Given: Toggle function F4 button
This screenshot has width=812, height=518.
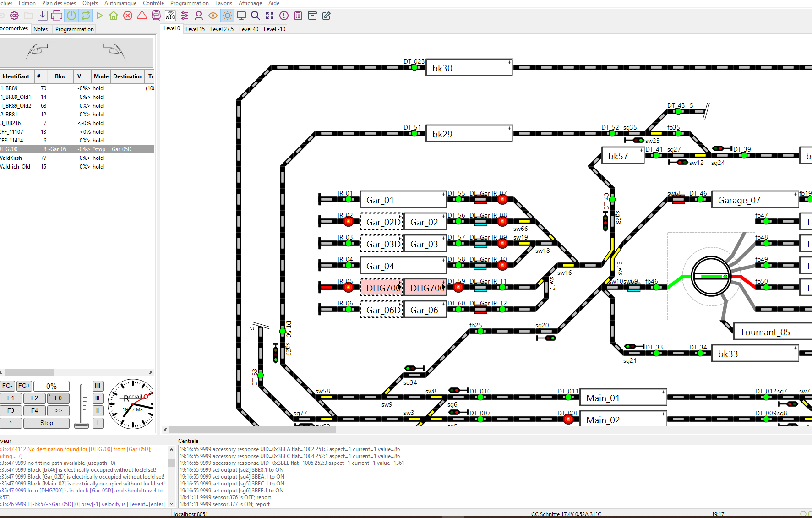Looking at the screenshot, I should click(34, 411).
